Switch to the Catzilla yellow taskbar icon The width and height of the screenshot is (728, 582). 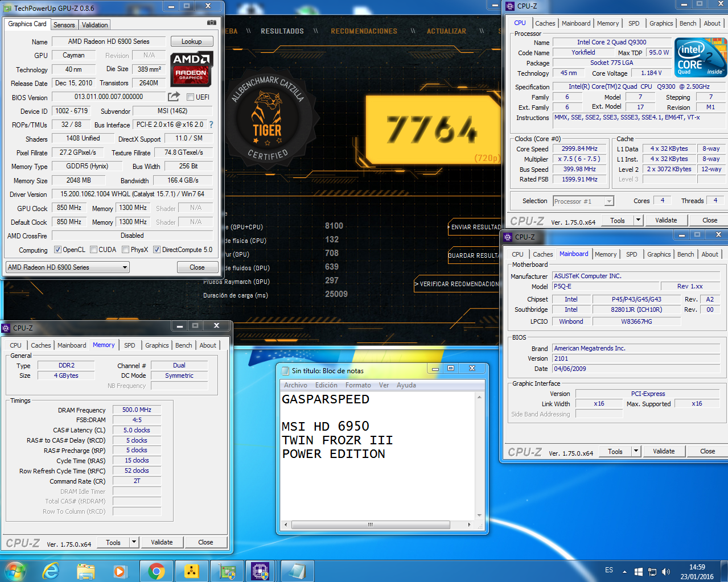[191, 571]
